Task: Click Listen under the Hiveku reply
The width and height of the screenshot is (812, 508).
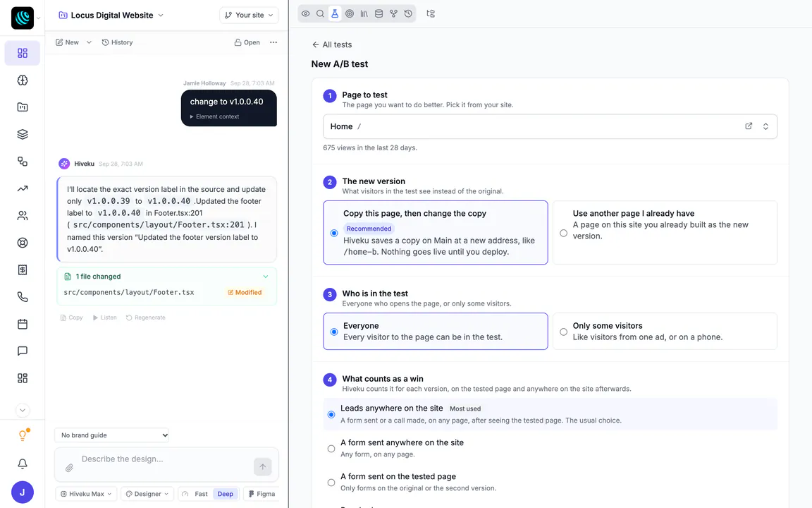Action: tap(104, 317)
